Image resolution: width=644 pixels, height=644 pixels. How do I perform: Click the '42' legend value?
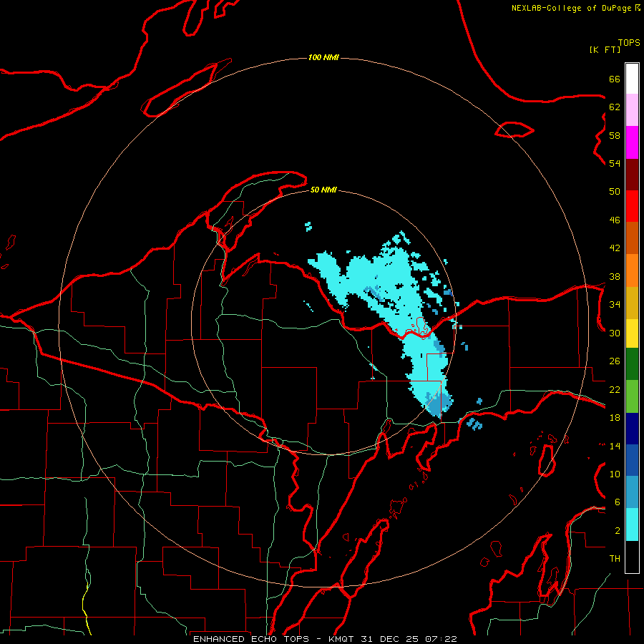(615, 248)
